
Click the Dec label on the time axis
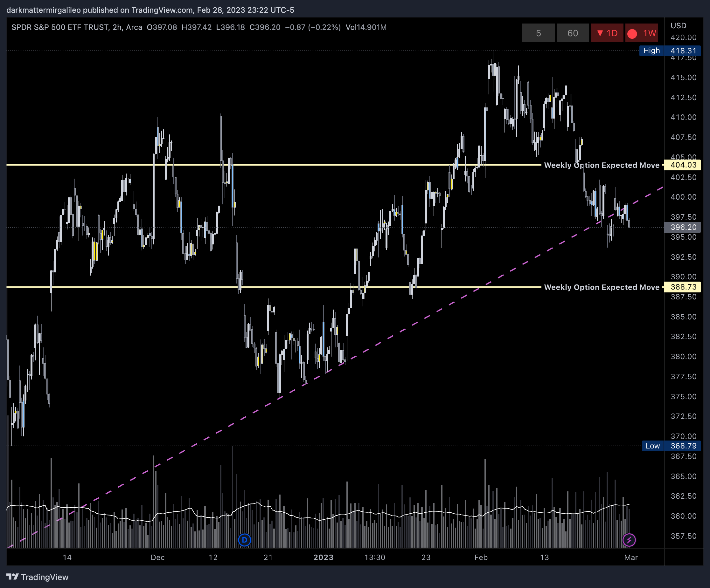(157, 557)
